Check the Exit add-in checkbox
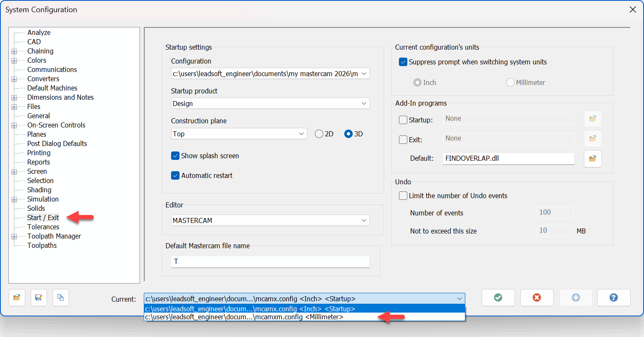644x337 pixels. 403,140
